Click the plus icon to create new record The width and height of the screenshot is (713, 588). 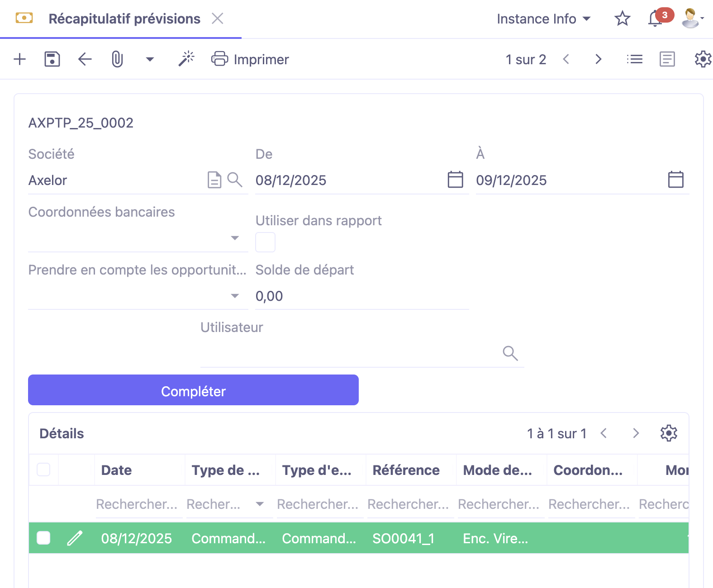pos(20,59)
